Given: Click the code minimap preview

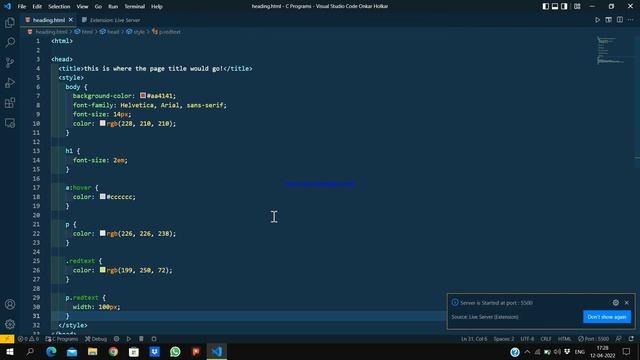Looking at the screenshot, I should (610, 51).
